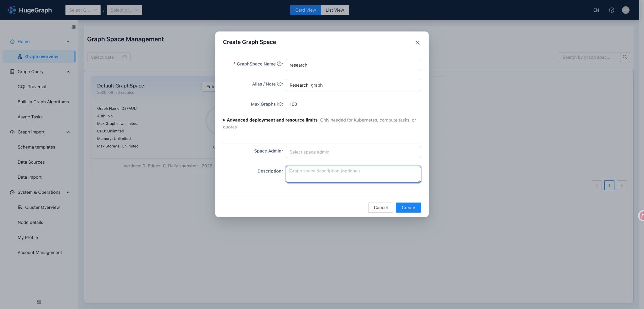Click the Graph Import cloud icon
The width and height of the screenshot is (644, 309).
[12, 132]
